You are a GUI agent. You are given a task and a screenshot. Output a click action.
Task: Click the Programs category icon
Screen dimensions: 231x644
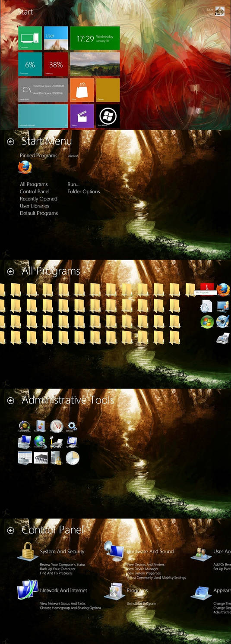114,591
